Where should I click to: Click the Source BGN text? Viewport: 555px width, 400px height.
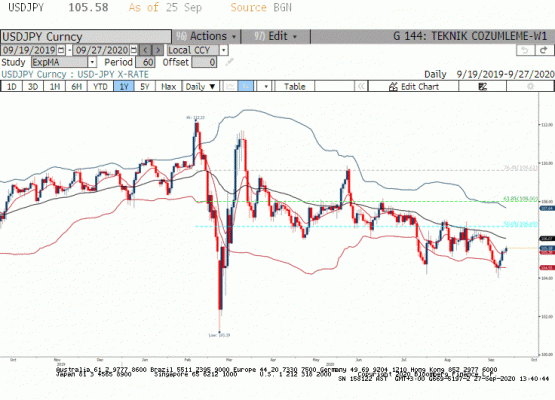click(x=261, y=7)
